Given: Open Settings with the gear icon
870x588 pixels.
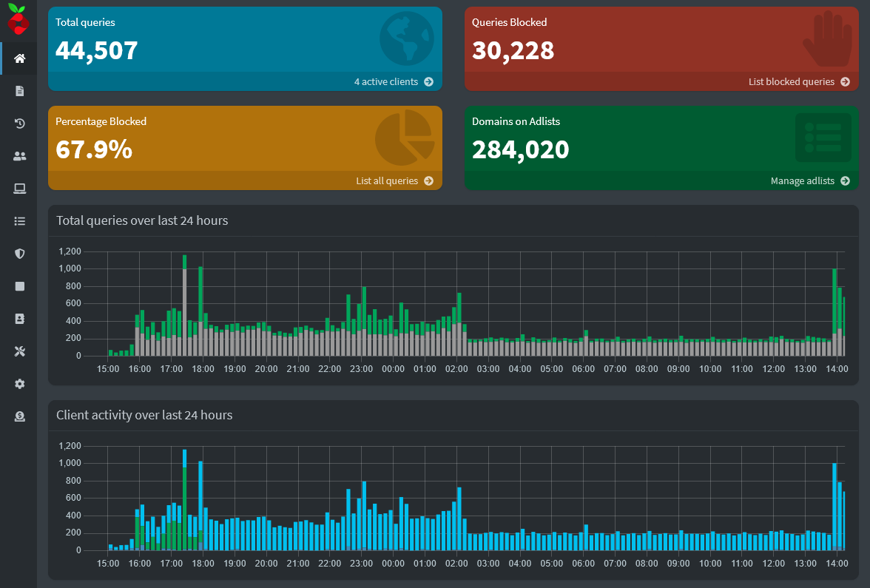Looking at the screenshot, I should pyautogui.click(x=18, y=384).
